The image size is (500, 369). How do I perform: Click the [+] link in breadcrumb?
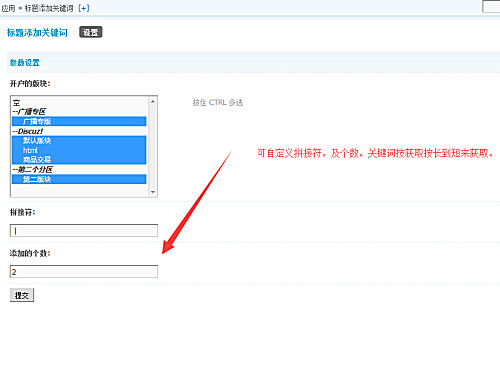pos(84,8)
